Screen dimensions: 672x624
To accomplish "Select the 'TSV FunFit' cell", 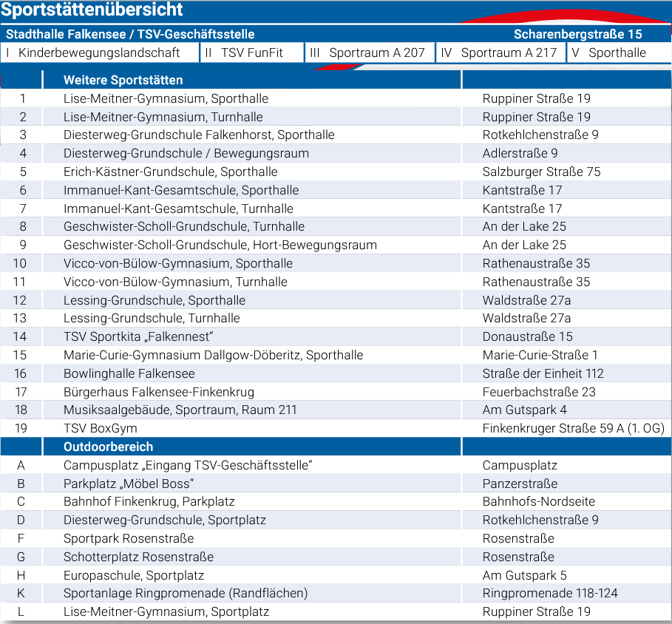I will tap(252, 52).
